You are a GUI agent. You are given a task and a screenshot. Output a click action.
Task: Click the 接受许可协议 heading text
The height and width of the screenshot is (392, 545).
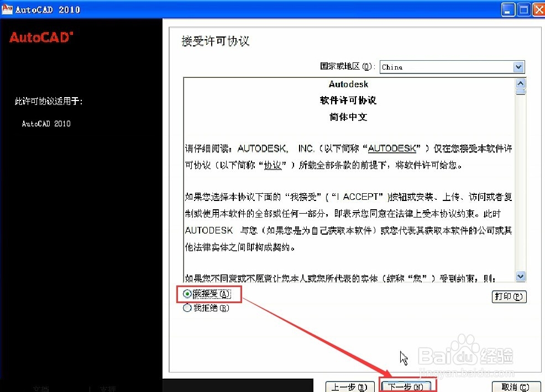point(216,41)
